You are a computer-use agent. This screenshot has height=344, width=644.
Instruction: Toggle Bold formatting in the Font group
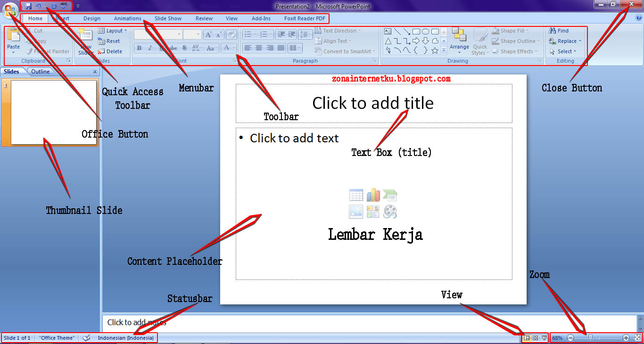[139, 48]
